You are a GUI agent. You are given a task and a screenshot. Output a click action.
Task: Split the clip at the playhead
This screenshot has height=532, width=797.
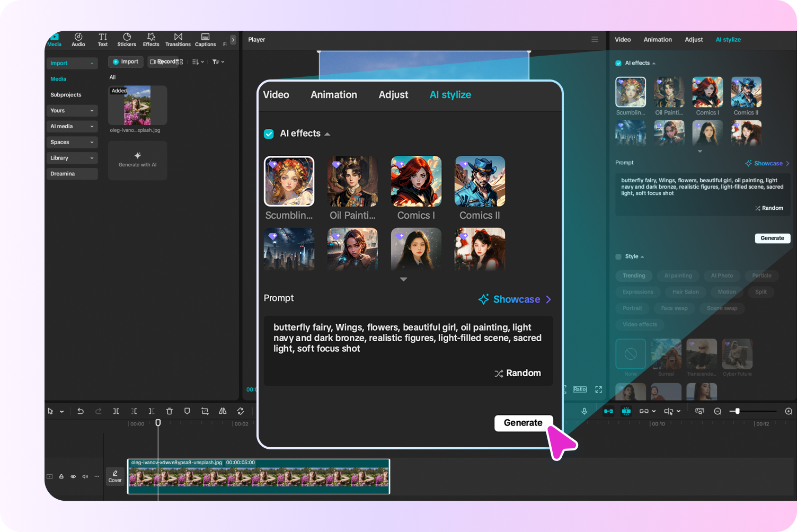click(116, 411)
